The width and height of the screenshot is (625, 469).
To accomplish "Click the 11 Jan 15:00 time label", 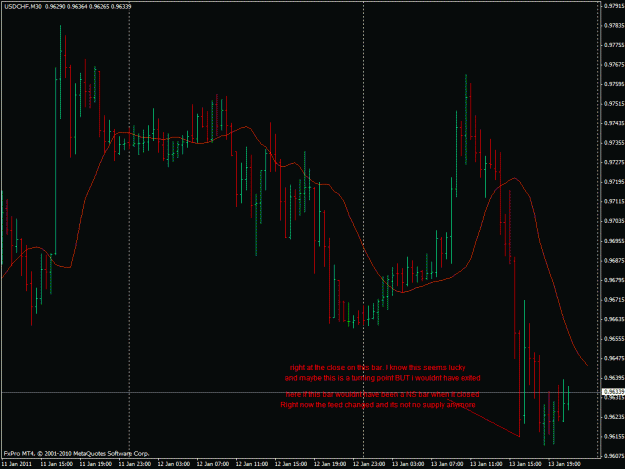I will tap(57, 464).
